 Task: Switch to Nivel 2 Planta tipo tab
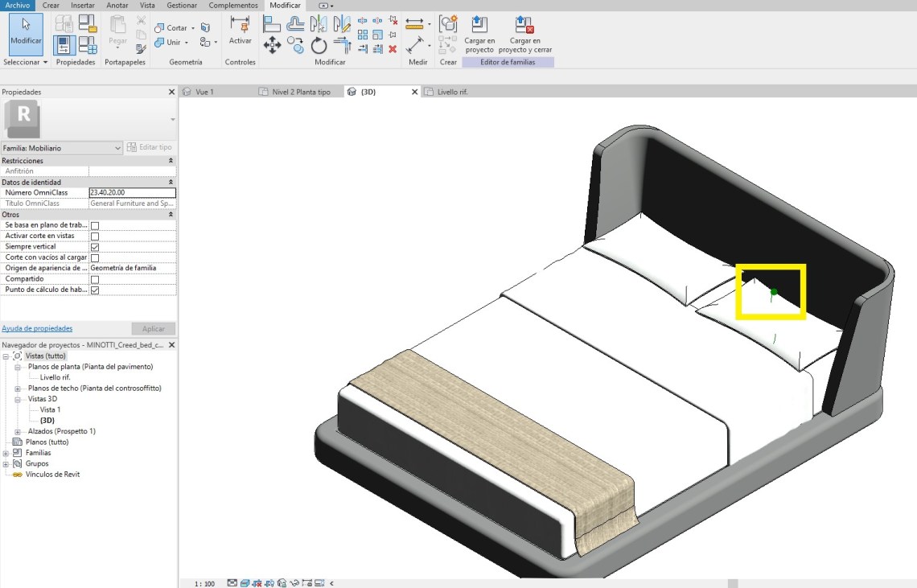[x=301, y=92]
